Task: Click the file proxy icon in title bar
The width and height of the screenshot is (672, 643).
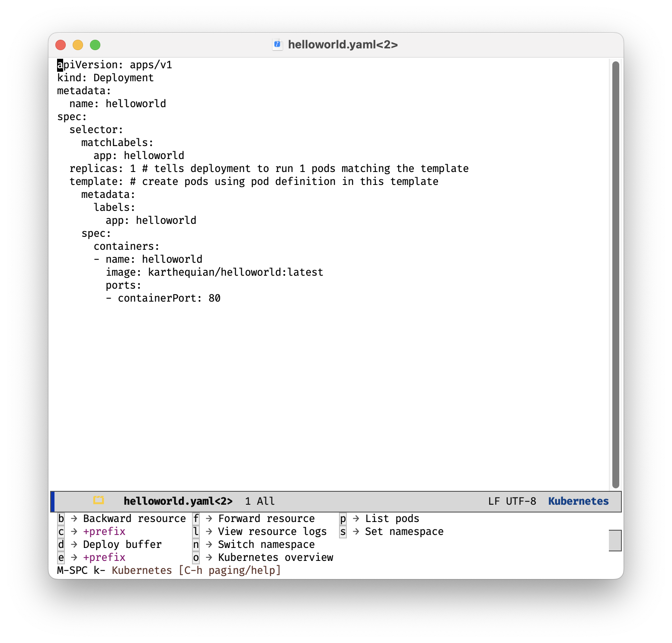Action: coord(278,45)
